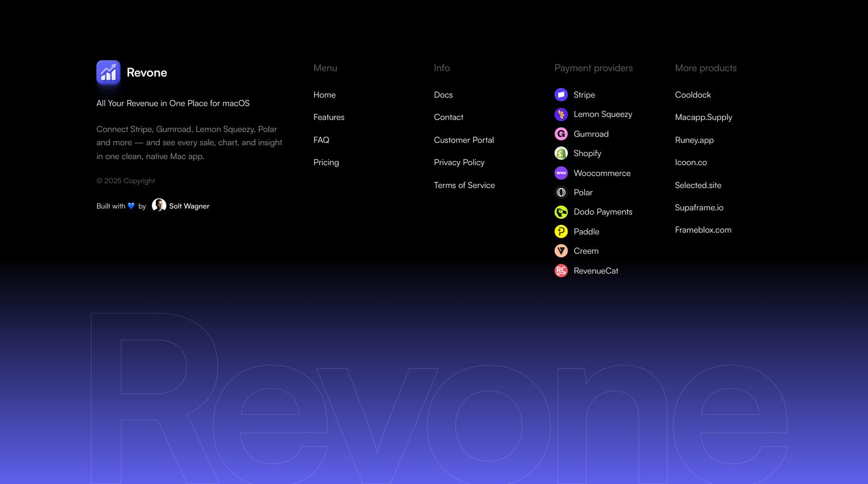868x484 pixels.
Task: Click the Lemon Squeezy provider icon
Action: [561, 115]
